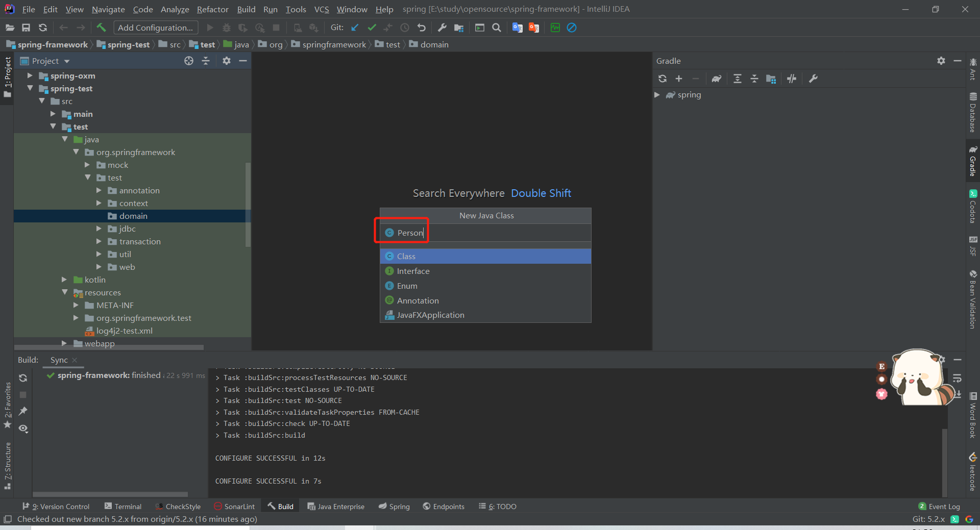980x530 pixels.
Task: Open the Refactor menu
Action: pos(212,9)
